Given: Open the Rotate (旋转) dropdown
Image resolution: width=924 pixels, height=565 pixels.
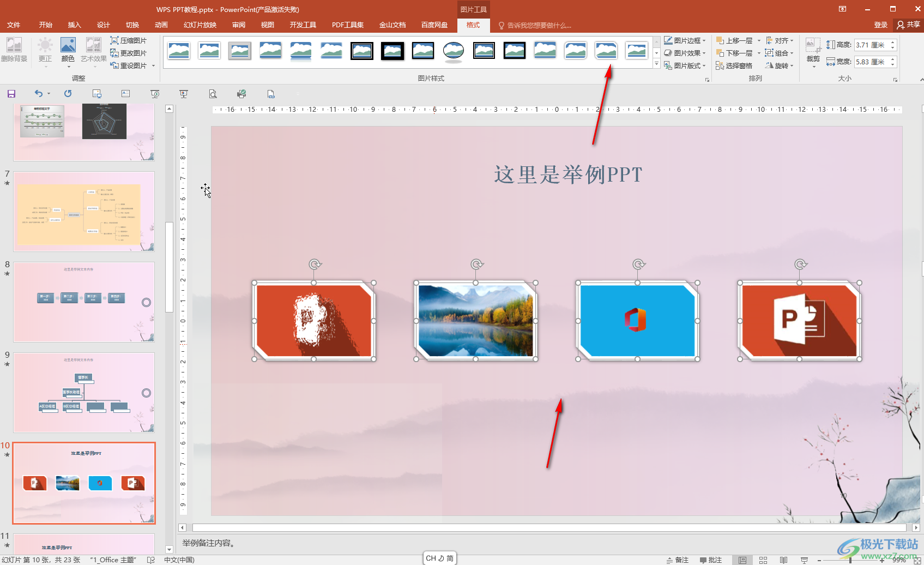Looking at the screenshot, I should [780, 65].
